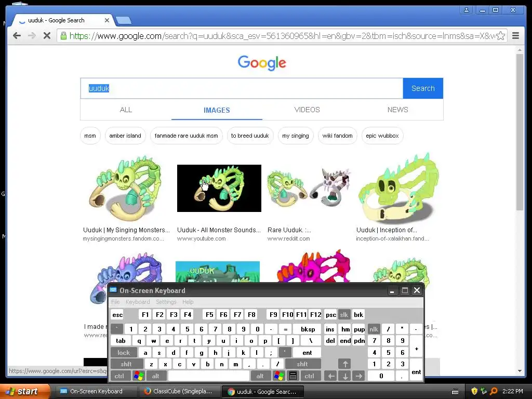Toggle the left shft key on On-Screen Keyboard
Screen dimensions: 532x399
coord(126,364)
